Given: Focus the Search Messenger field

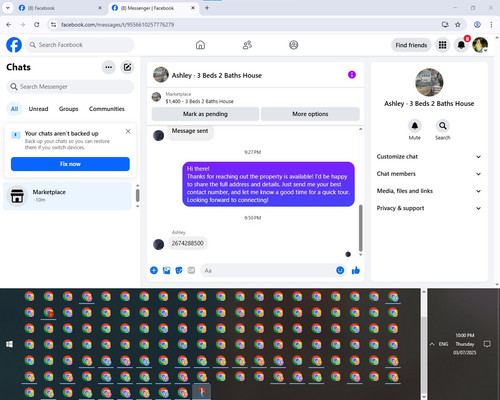Looking at the screenshot, I should coord(70,87).
